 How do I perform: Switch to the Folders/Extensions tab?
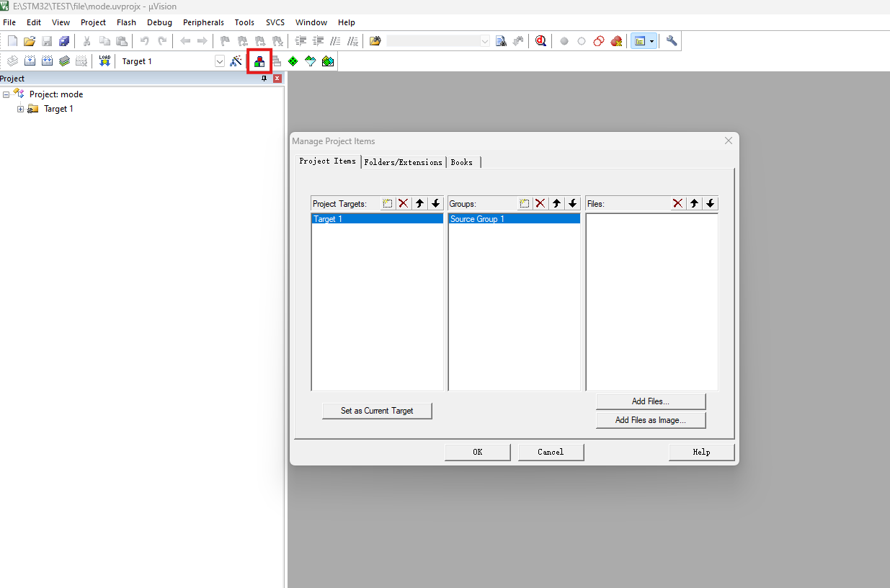[403, 162]
